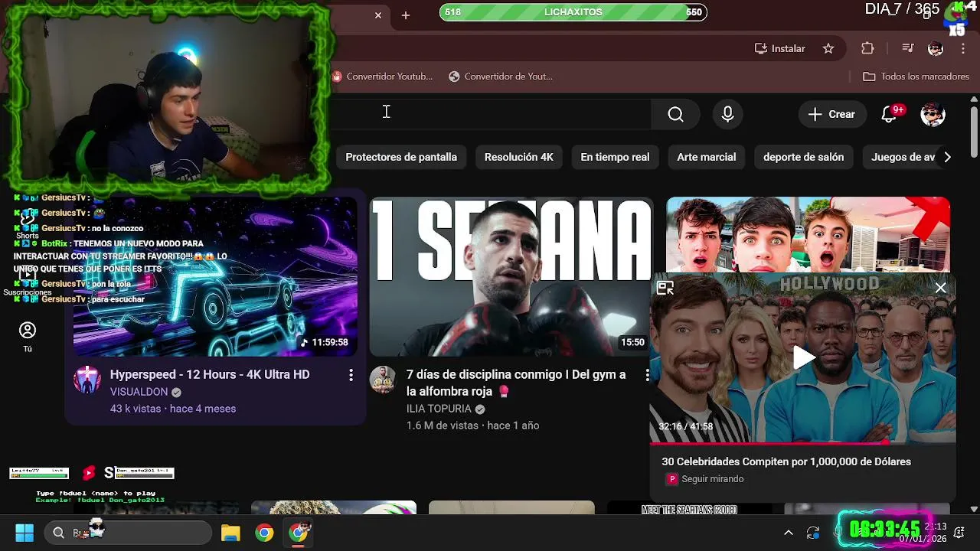Open the 30 Celebridades Compiten video title
Image resolution: width=980 pixels, height=551 pixels.
coord(786,461)
